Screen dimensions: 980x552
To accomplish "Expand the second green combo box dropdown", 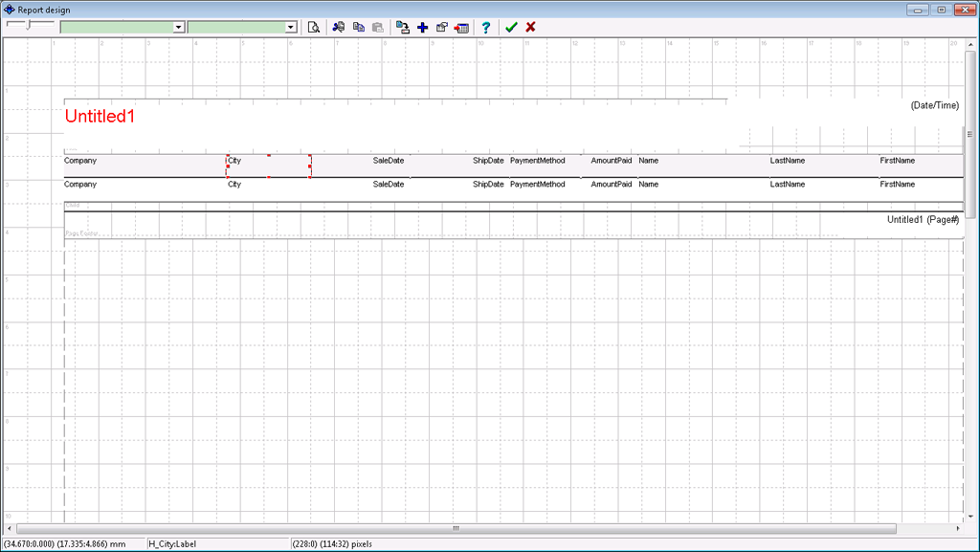I will [291, 27].
